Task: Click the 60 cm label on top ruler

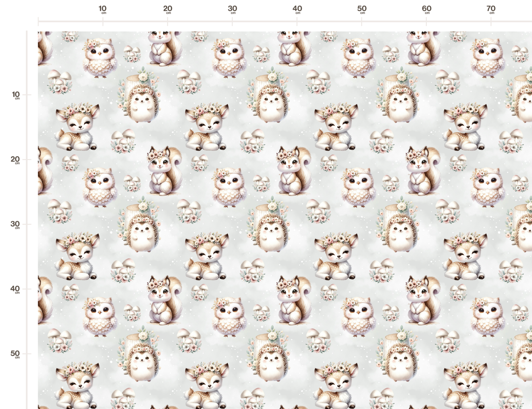Action: [426, 10]
